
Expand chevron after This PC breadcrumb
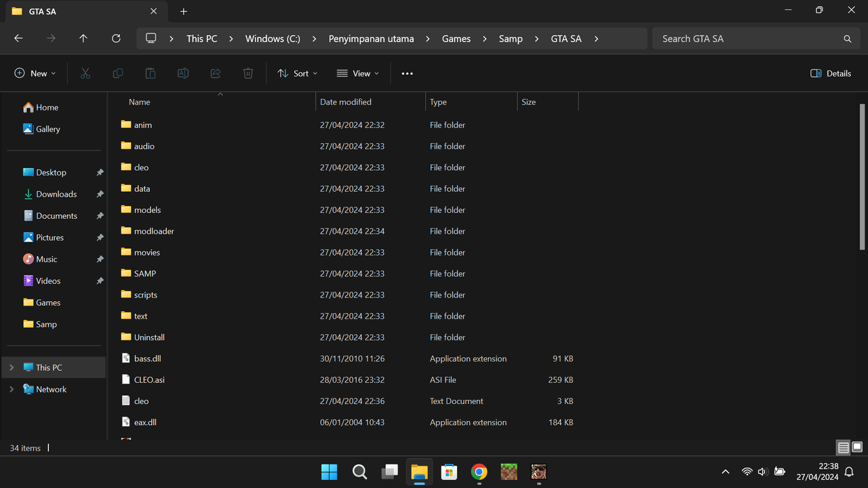pos(231,39)
